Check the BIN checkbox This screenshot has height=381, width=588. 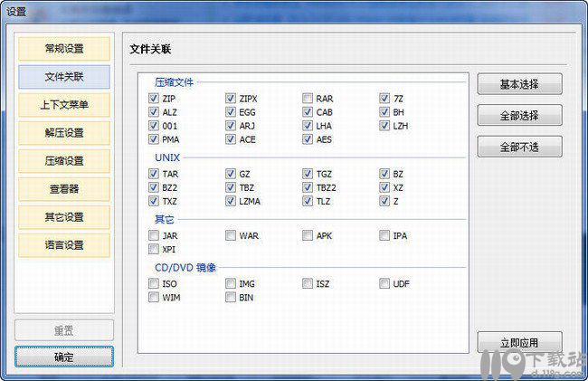point(231,298)
